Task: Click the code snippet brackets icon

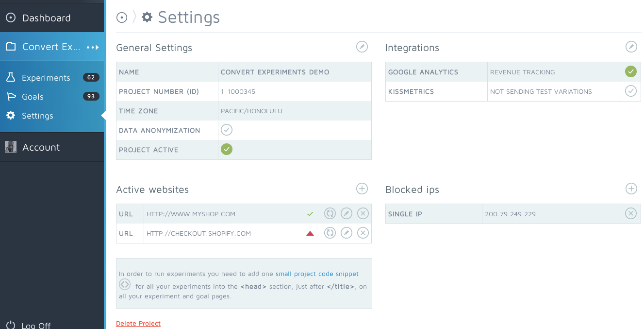Action: coord(125,285)
